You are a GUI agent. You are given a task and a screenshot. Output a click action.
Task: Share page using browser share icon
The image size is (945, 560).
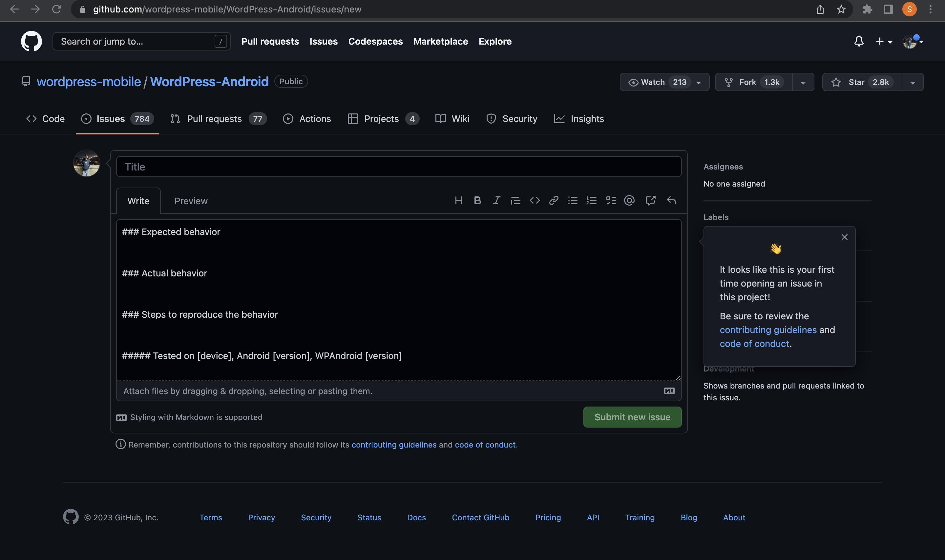click(820, 9)
